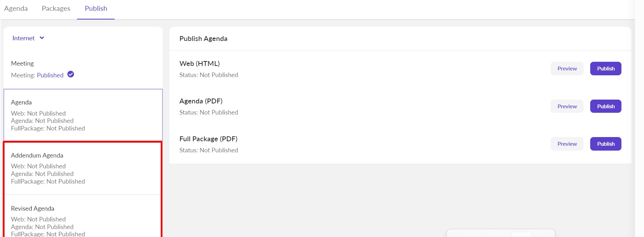Open the Packages tab

[x=56, y=9]
